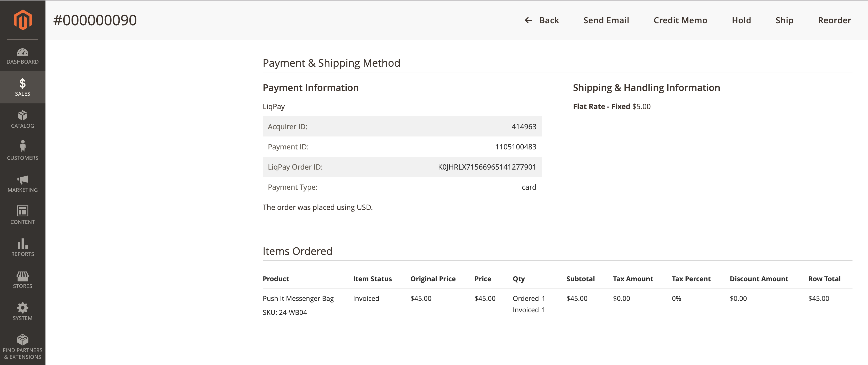Open the Content panel
Viewport: 868px width, 365px height.
pyautogui.click(x=22, y=216)
